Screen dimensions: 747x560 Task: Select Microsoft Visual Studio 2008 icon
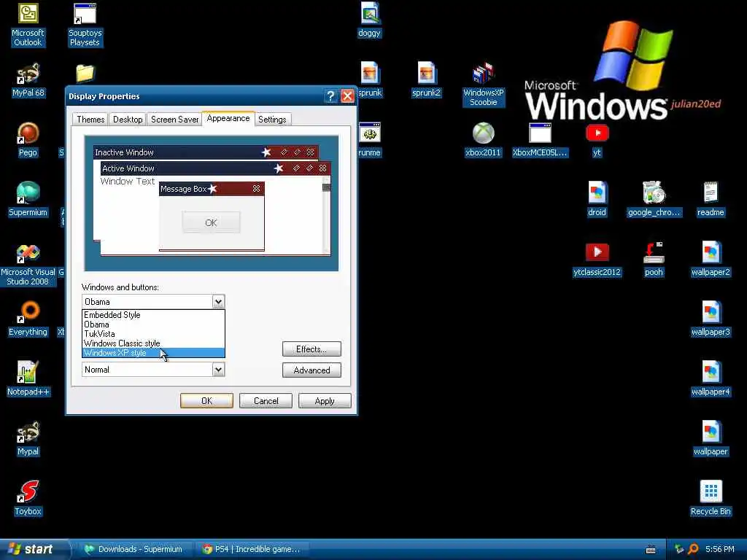pos(28,264)
